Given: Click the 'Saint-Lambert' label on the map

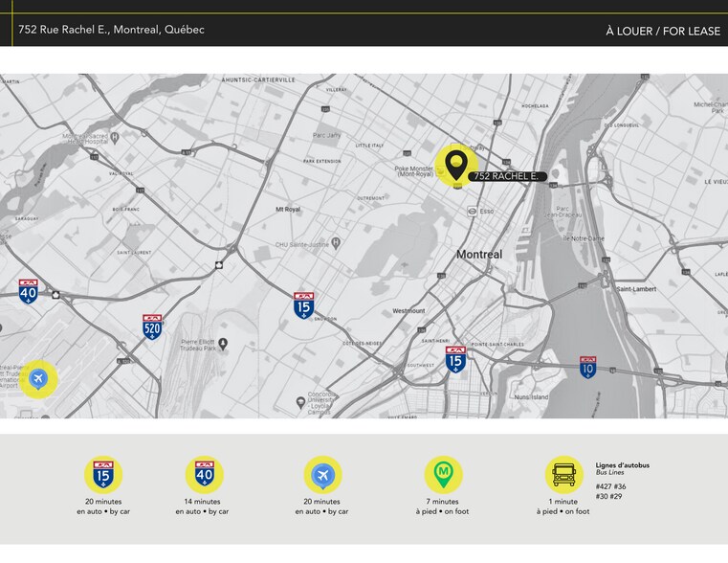Looking at the screenshot, I should [634, 288].
